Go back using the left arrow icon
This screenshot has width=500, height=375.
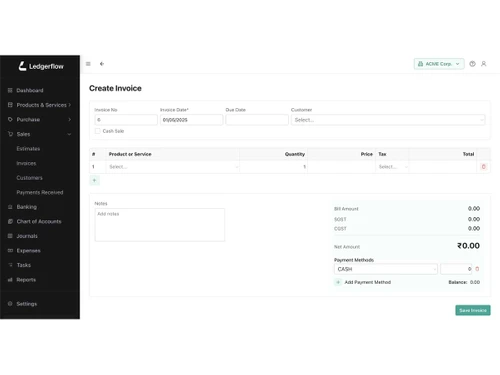click(x=102, y=64)
